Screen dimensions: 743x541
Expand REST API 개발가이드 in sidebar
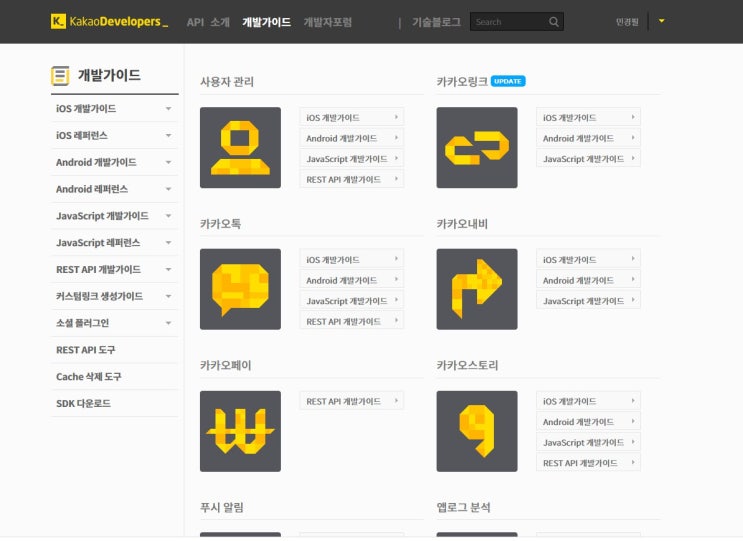(x=114, y=270)
